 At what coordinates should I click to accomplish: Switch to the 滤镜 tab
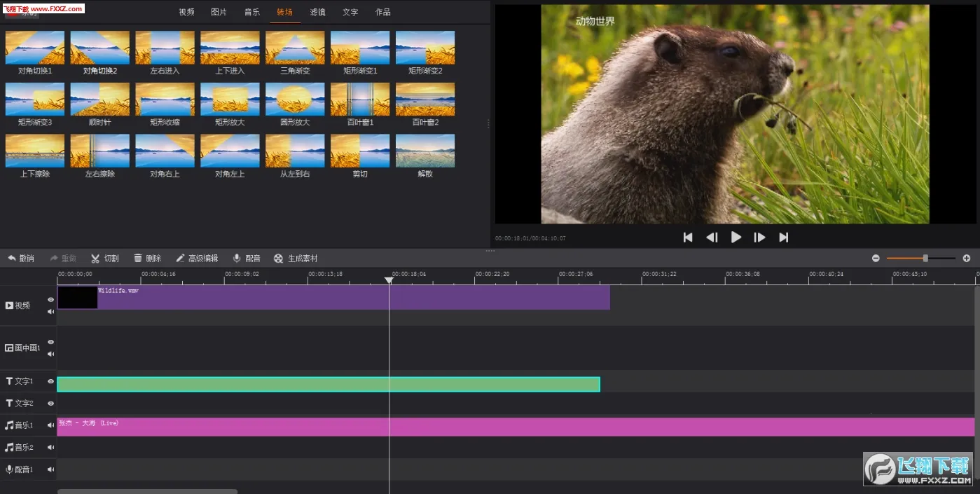[318, 12]
